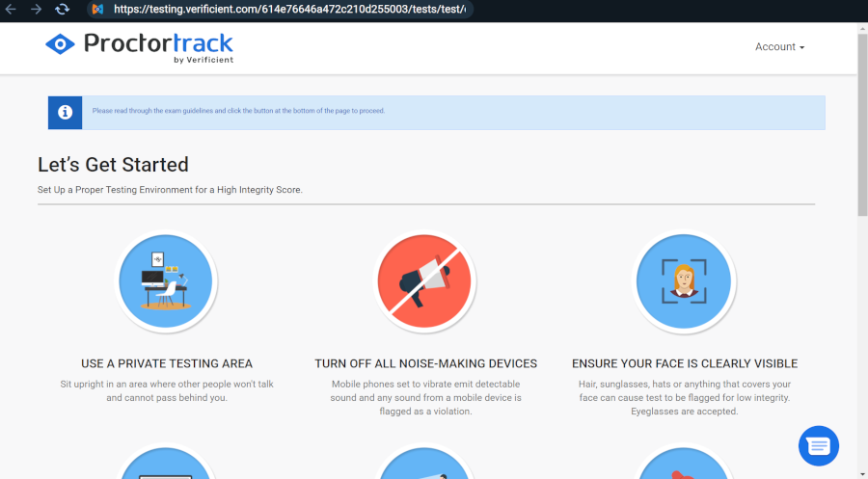Click the Proctortrack by Verificient wordmark
Image resolution: width=868 pixels, height=479 pixels.
159,47
